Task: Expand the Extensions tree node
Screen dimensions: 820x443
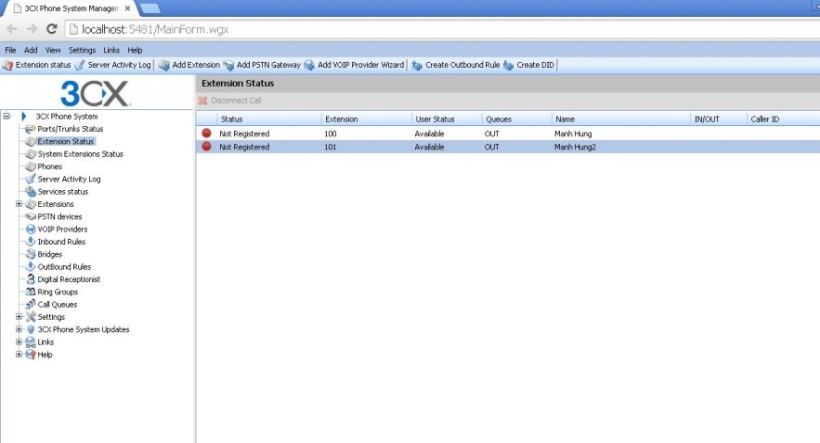Action: pos(19,204)
